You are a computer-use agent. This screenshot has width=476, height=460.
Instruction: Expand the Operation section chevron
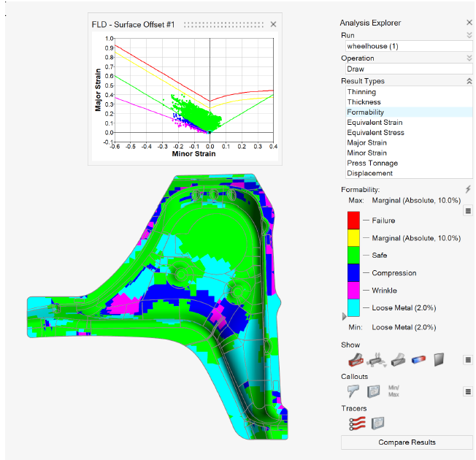click(x=469, y=58)
